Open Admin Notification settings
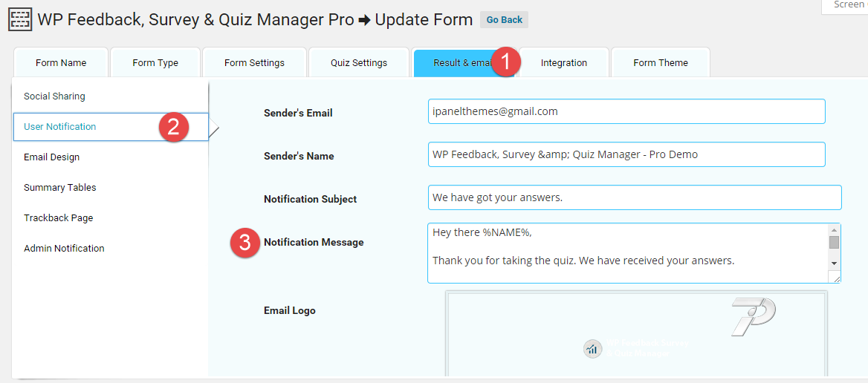 tap(64, 249)
